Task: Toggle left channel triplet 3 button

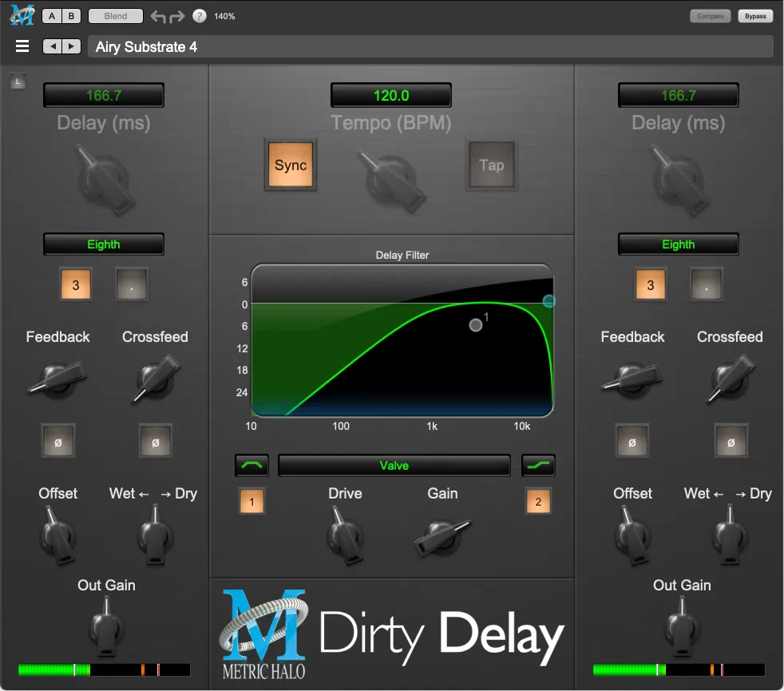Action: coord(76,285)
